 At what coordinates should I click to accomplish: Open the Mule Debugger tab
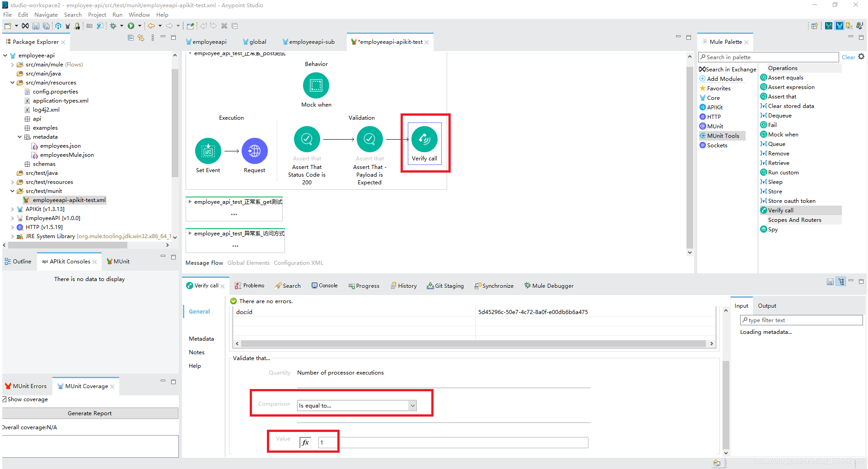pos(549,286)
